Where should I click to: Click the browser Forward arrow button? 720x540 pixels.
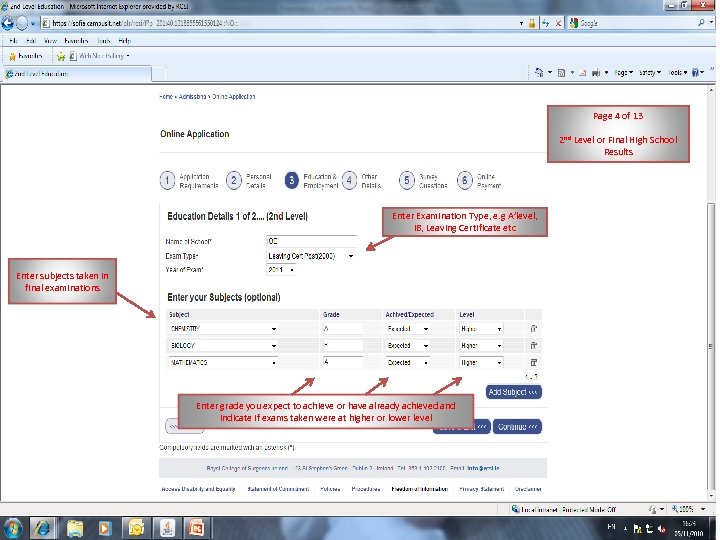point(22,23)
